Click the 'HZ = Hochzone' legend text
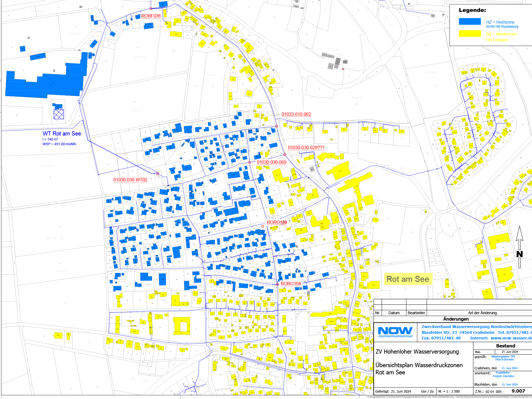The image size is (532, 399). coord(500,22)
